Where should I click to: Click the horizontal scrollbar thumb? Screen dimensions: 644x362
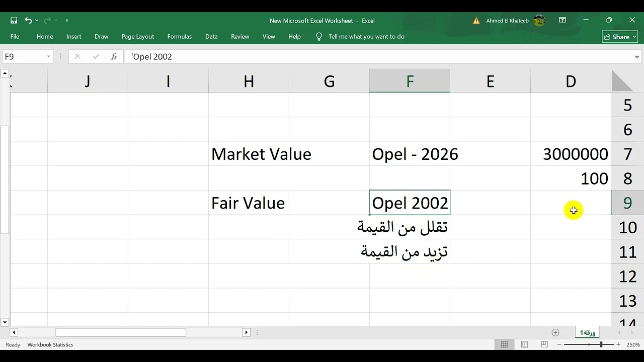click(x=121, y=332)
